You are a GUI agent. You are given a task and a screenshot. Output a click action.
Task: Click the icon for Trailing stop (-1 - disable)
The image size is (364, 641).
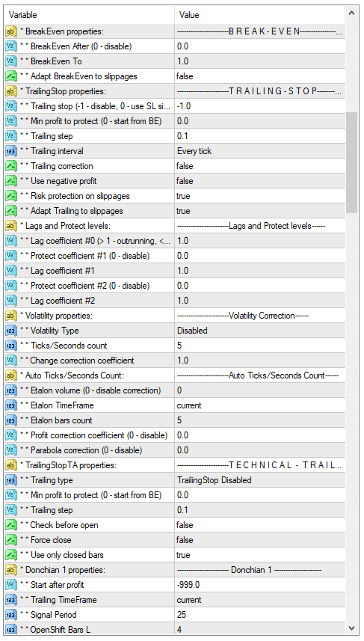11,106
